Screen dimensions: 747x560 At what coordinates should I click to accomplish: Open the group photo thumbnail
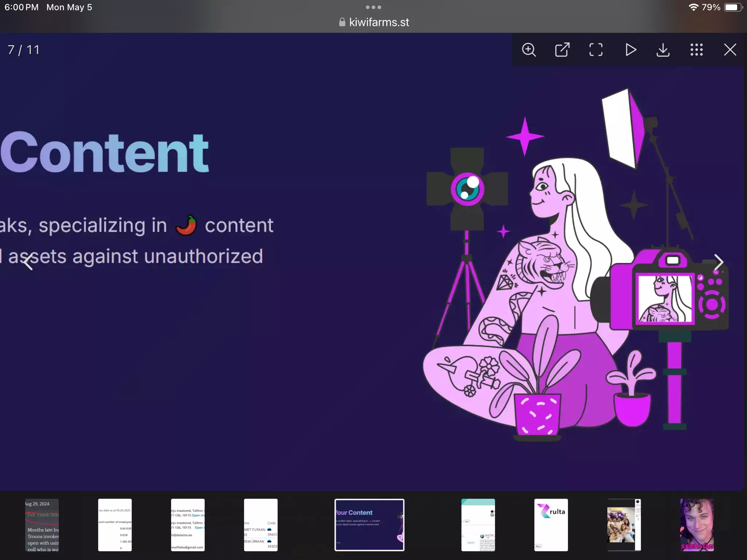click(624, 525)
